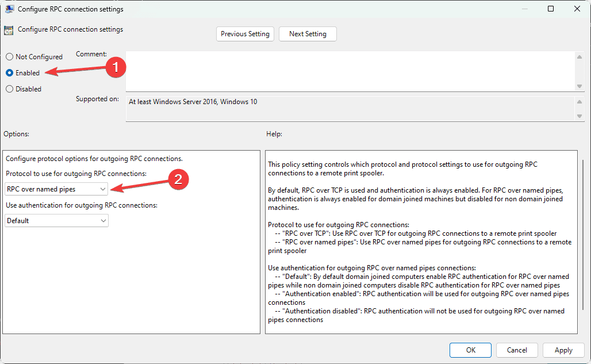Confirm changes with the OK button

tap(470, 350)
